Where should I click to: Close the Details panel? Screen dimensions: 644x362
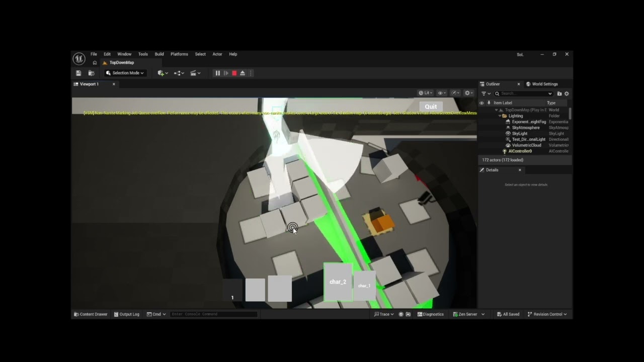pos(520,170)
